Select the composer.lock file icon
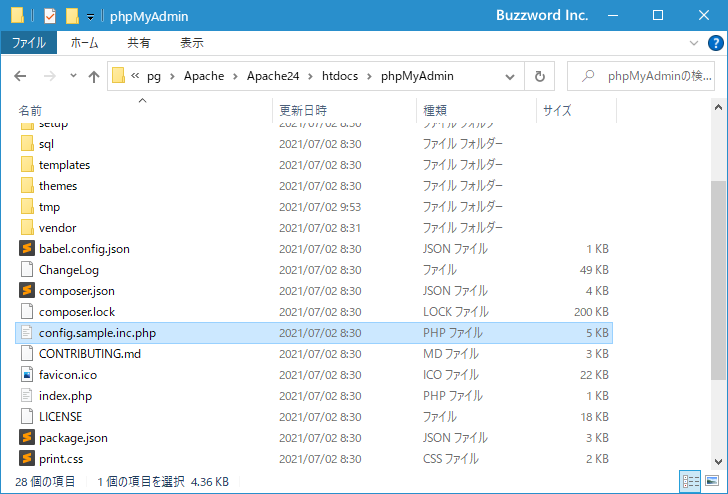Viewport: 728px width, 494px height. [x=27, y=312]
